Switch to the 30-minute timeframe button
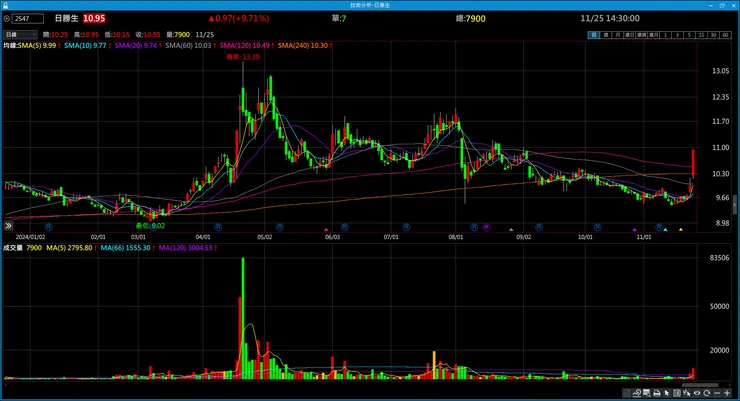740x401 pixels. point(714,35)
